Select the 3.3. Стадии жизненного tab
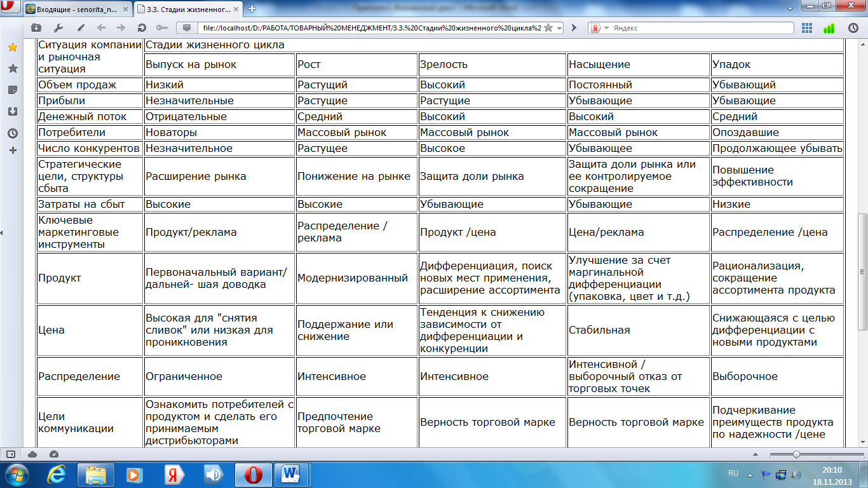This screenshot has height=488, width=868. click(189, 9)
